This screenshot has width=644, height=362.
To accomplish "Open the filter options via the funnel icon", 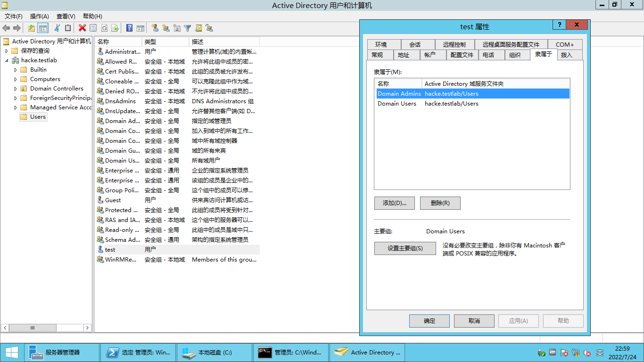I will (x=188, y=28).
